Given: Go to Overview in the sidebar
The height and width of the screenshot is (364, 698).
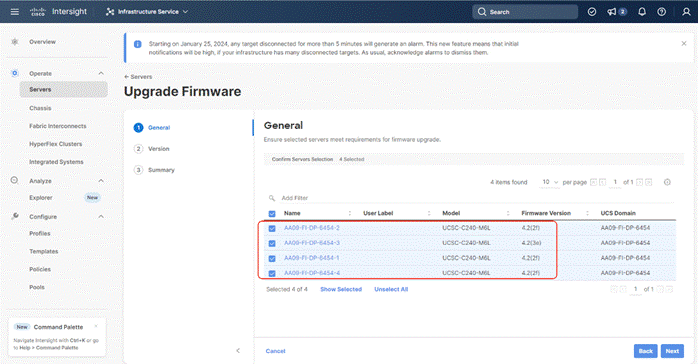Looking at the screenshot, I should 42,42.
